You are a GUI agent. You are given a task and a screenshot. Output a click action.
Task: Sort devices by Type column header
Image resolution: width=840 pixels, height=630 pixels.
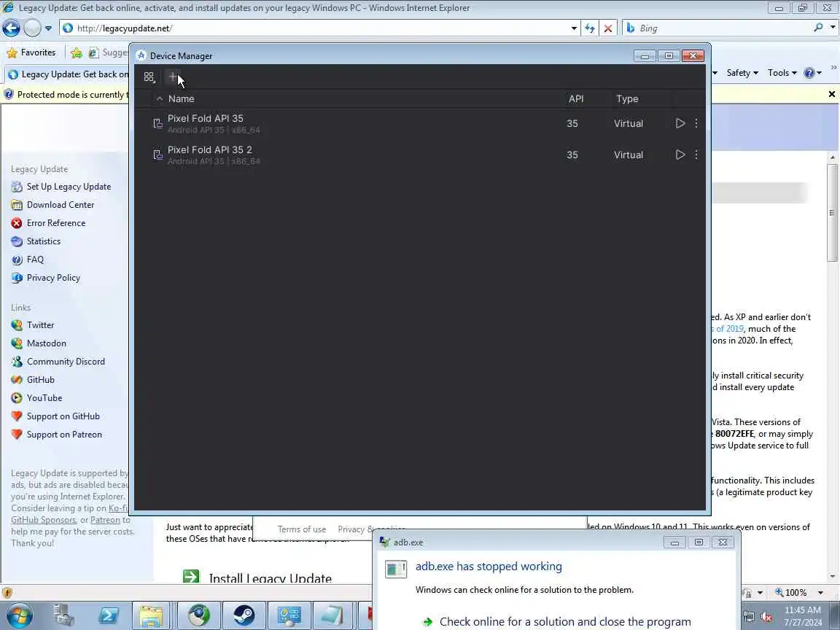[627, 98]
